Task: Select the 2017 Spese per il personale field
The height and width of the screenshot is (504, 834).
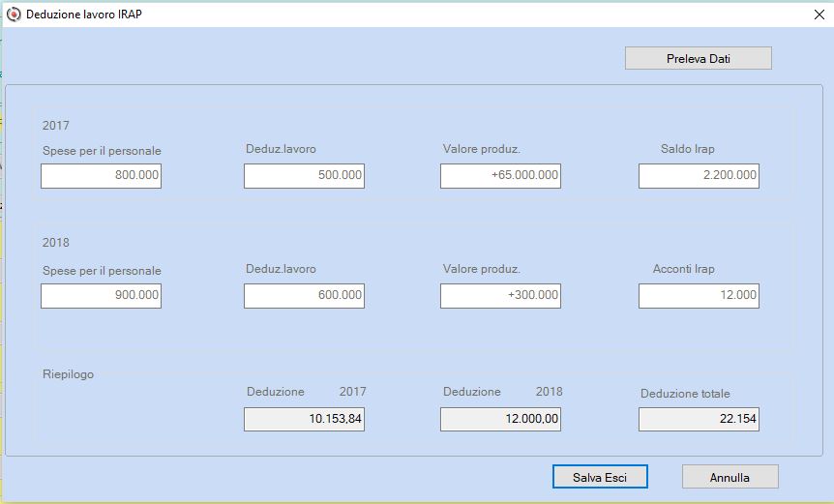Action: point(101,176)
